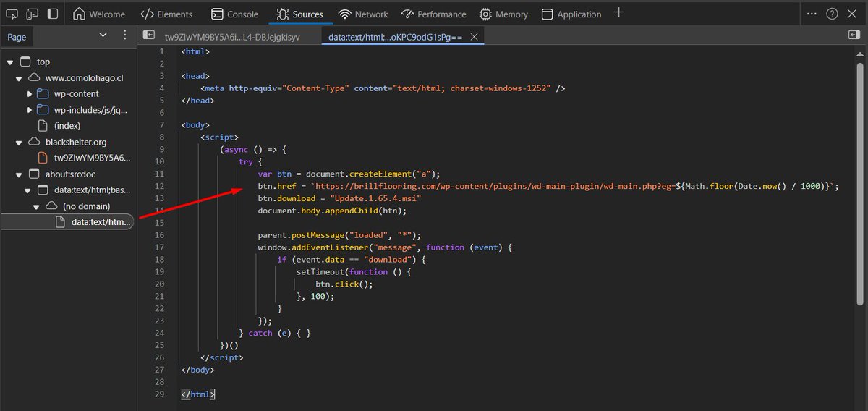868x411 pixels.
Task: Click the cloud icon beside (no domain)
Action: [53, 205]
